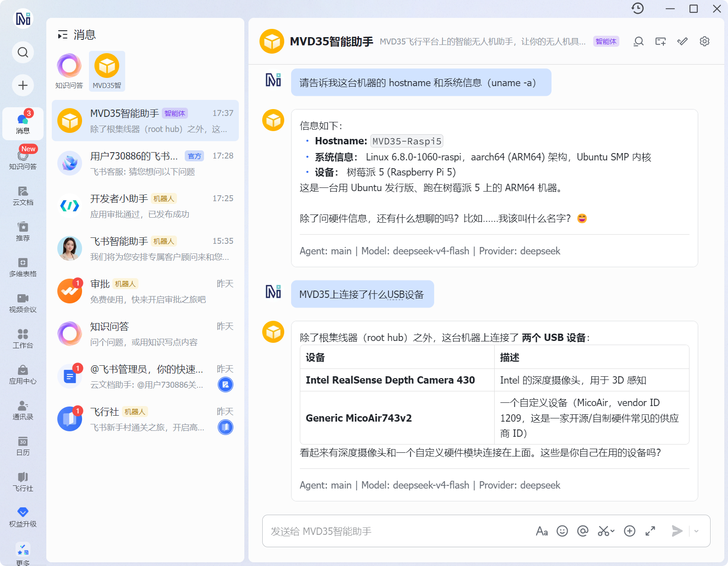Open the history clock icon in title bar
This screenshot has width=728, height=566.
click(x=638, y=9)
